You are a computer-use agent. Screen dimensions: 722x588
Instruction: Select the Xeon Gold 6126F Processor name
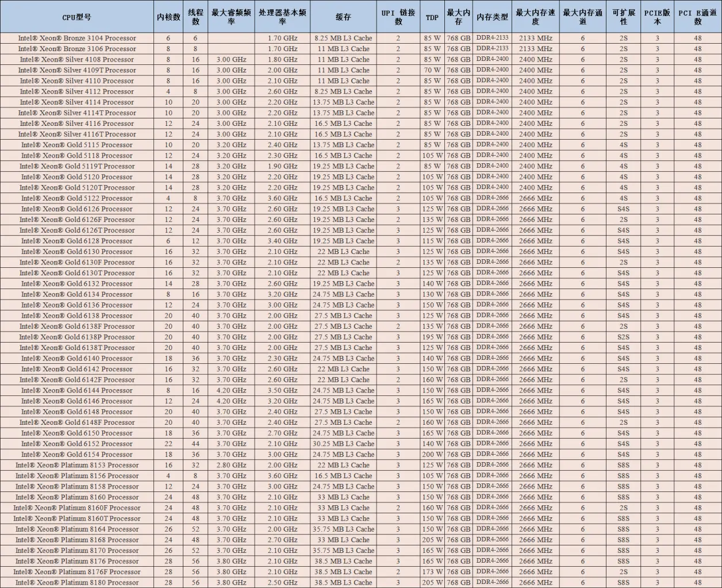pos(77,220)
